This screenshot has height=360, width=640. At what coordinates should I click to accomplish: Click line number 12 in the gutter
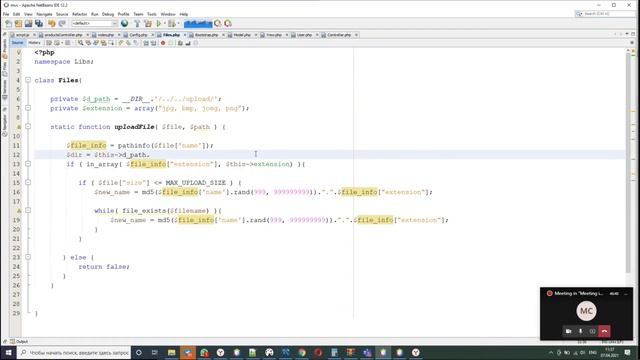tap(16, 155)
